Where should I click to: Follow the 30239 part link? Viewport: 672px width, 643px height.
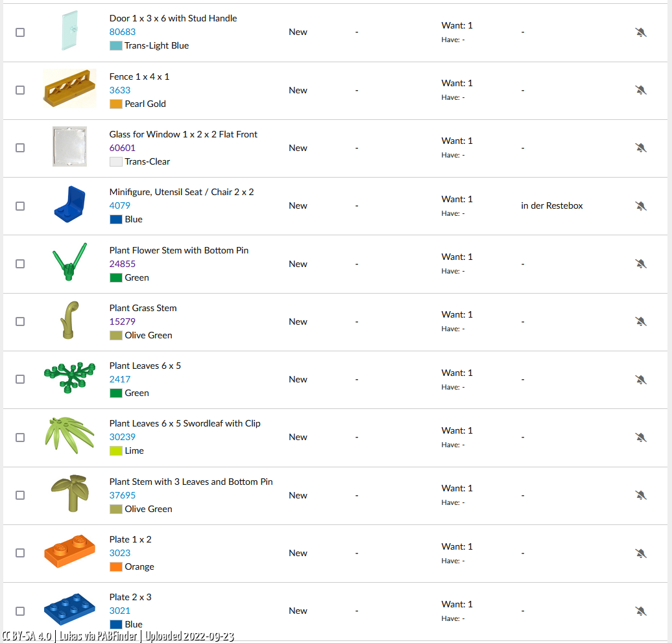click(x=122, y=437)
